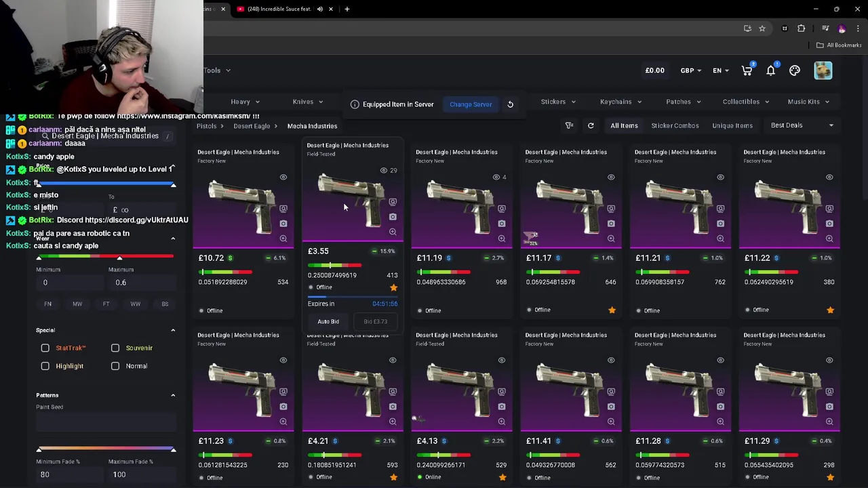Zoom magnifier icon on £11.21 Desert Eagle
868x488 pixels.
pyautogui.click(x=720, y=239)
